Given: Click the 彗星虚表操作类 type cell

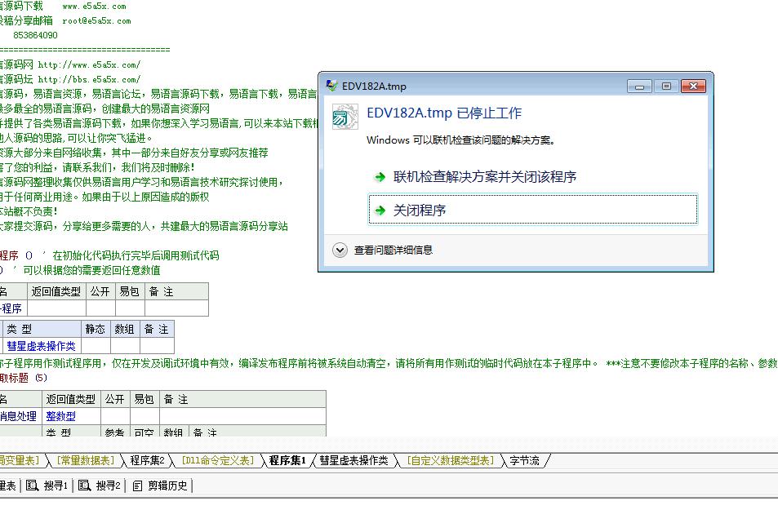Looking at the screenshot, I should pyautogui.click(x=42, y=346).
